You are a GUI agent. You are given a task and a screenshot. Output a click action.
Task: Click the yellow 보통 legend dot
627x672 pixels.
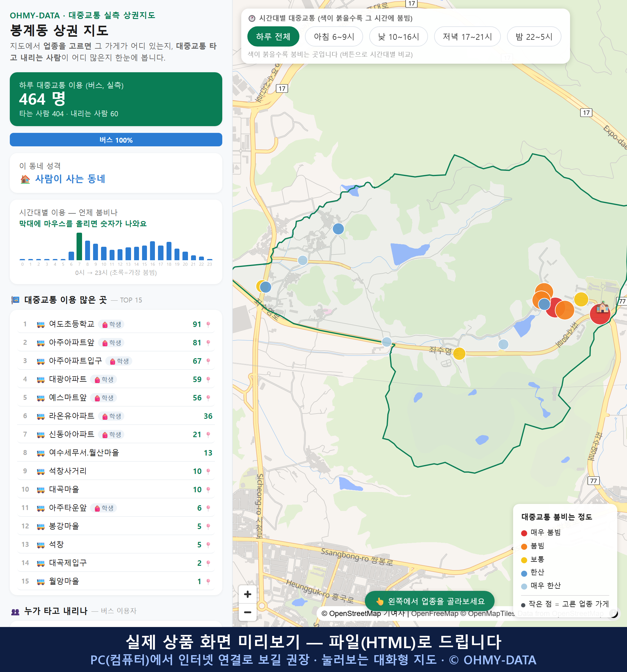pos(524,560)
